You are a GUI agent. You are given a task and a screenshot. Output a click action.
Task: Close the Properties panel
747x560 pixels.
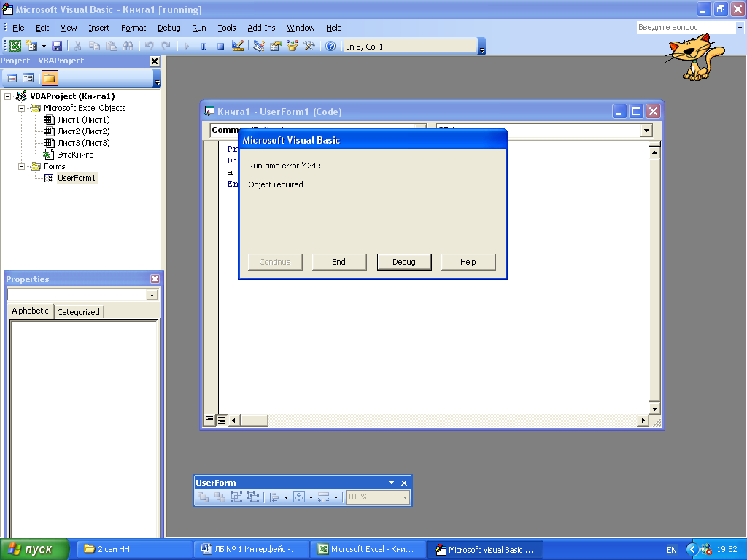tap(155, 279)
